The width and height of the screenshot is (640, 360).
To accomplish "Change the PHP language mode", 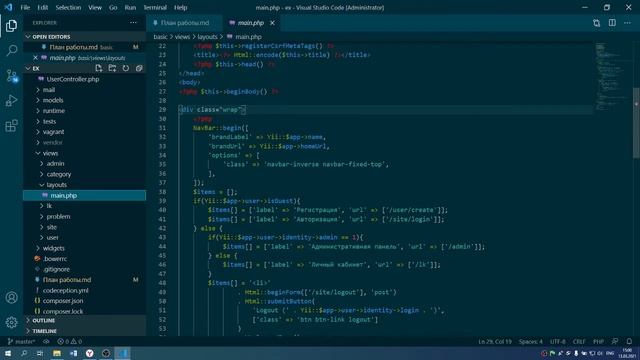I will 598,341.
